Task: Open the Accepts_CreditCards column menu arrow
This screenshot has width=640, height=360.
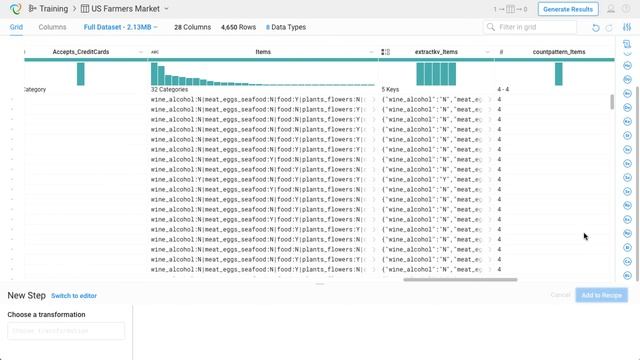Action: (x=141, y=52)
